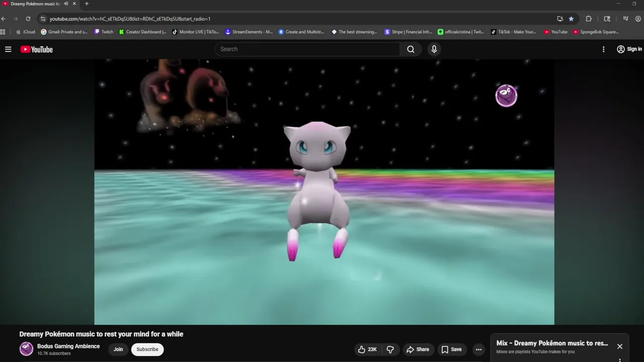Go back in browser history
The width and height of the screenshot is (644, 362).
point(4,19)
